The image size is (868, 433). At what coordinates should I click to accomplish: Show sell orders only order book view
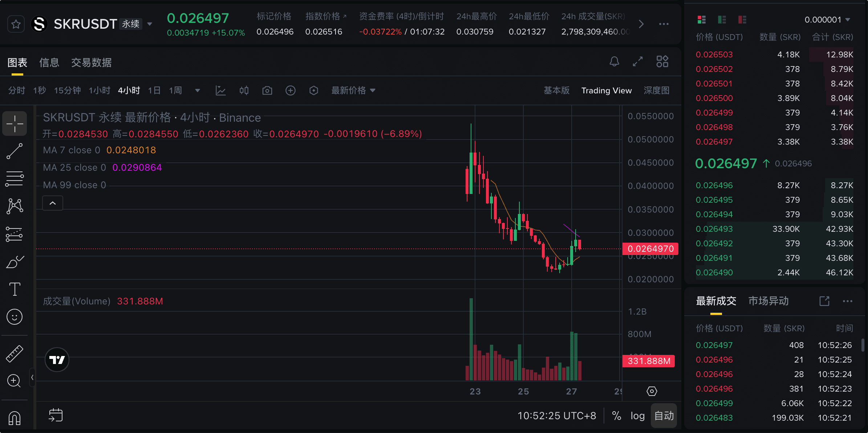click(742, 20)
